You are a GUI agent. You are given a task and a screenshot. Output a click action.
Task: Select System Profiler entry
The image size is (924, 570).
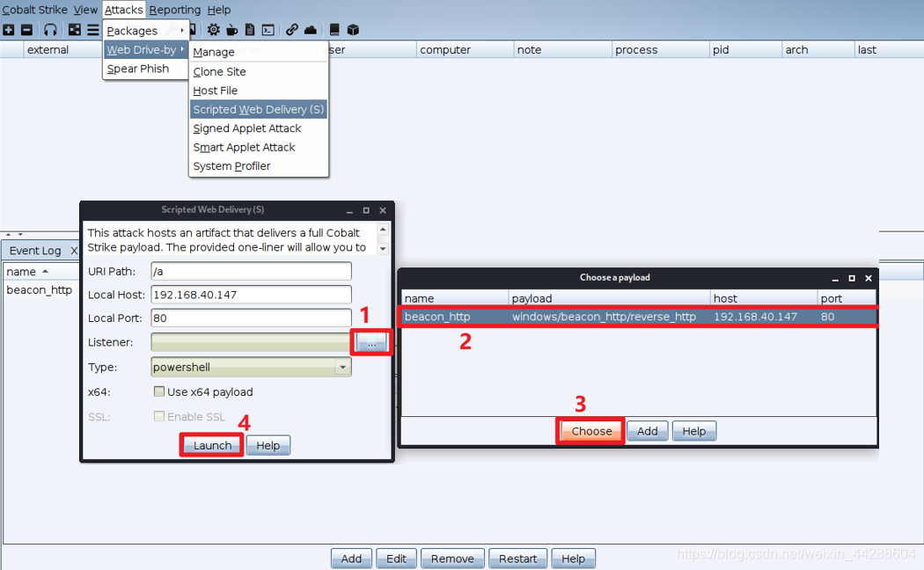[x=258, y=166]
